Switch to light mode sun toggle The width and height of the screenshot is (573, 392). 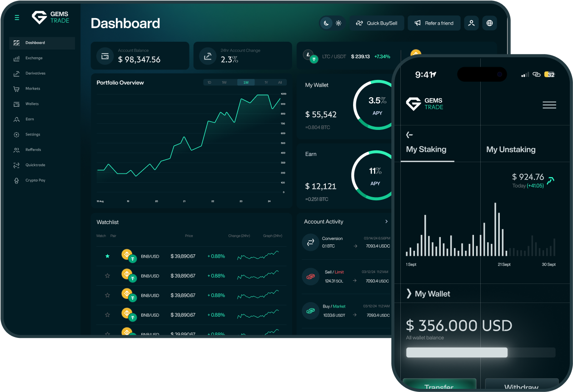point(339,23)
